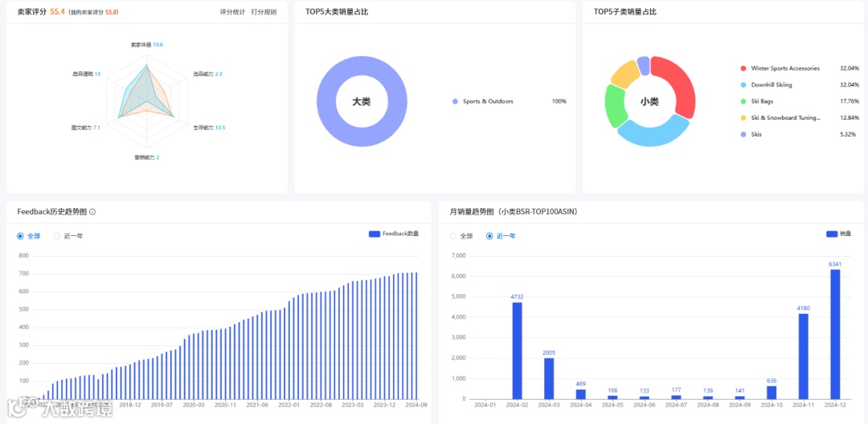868x424 pixels.
Task: Click the Sports & Outdoors donut ring
Action: pos(326,102)
